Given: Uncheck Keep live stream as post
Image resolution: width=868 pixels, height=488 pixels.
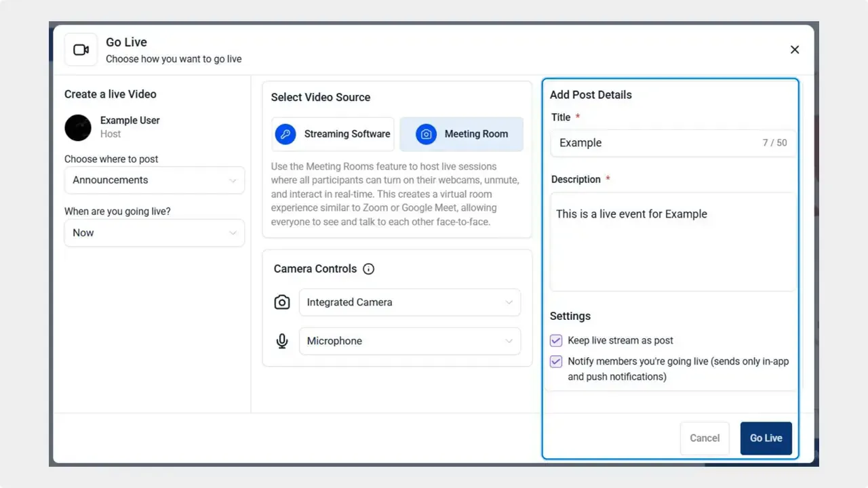Looking at the screenshot, I should [x=556, y=340].
